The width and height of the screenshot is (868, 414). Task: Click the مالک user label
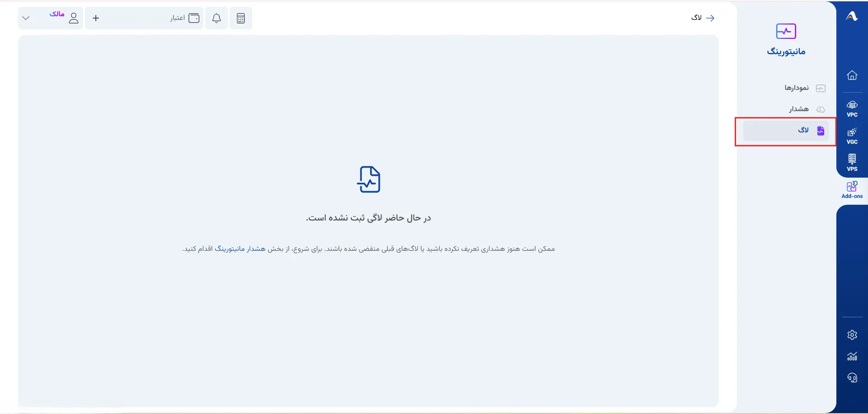(57, 14)
